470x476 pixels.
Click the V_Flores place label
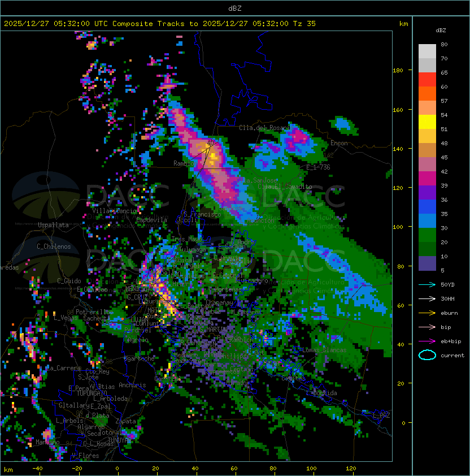tap(85, 456)
